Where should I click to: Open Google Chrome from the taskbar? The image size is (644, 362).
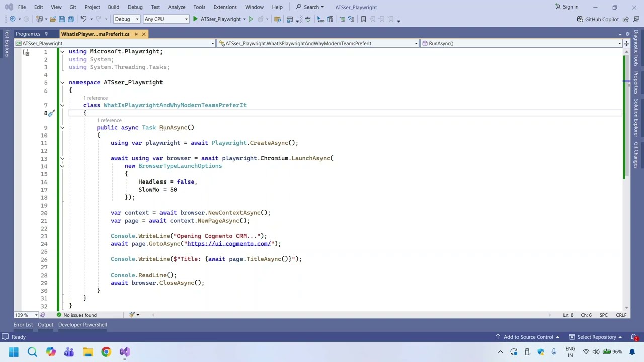106,352
